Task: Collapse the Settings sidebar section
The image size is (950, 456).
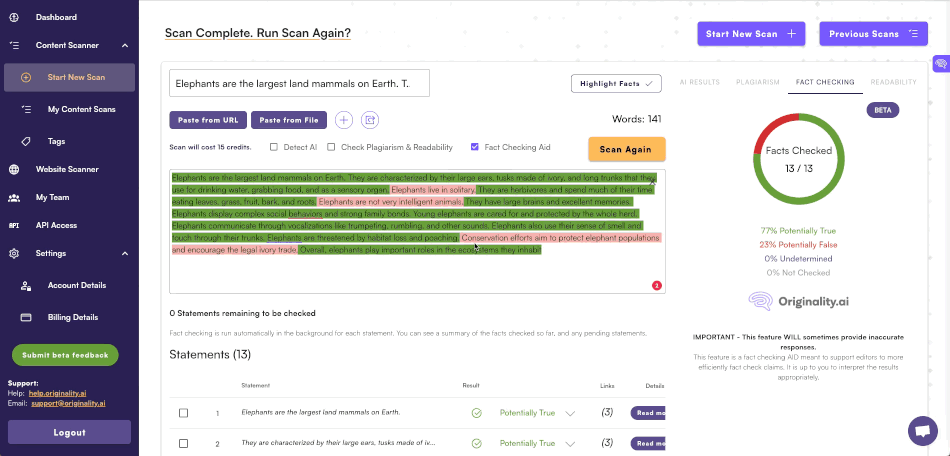Action: [124, 253]
